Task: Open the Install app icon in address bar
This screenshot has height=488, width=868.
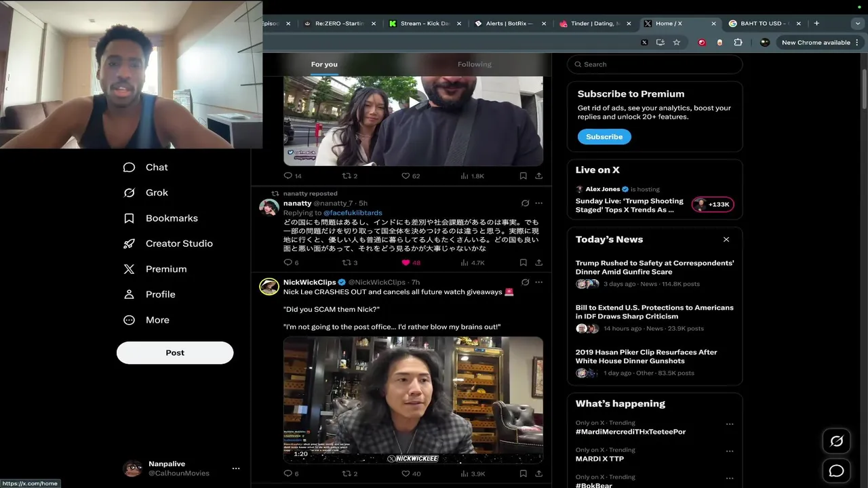Action: pyautogui.click(x=660, y=42)
